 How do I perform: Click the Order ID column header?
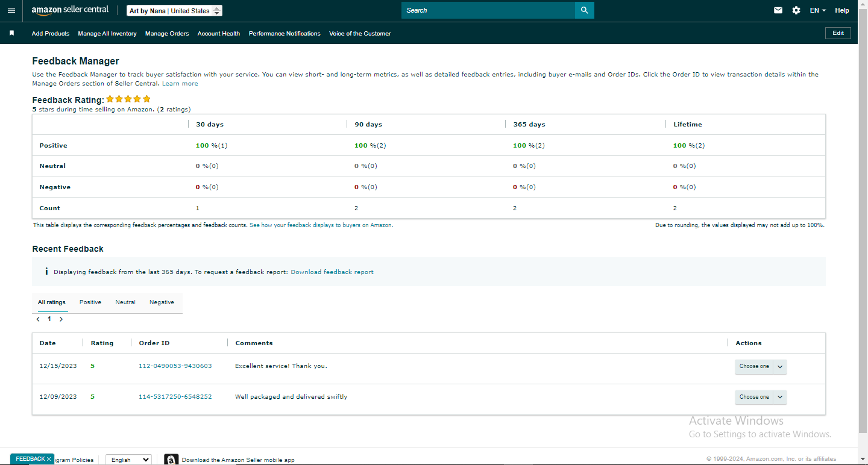click(x=154, y=343)
